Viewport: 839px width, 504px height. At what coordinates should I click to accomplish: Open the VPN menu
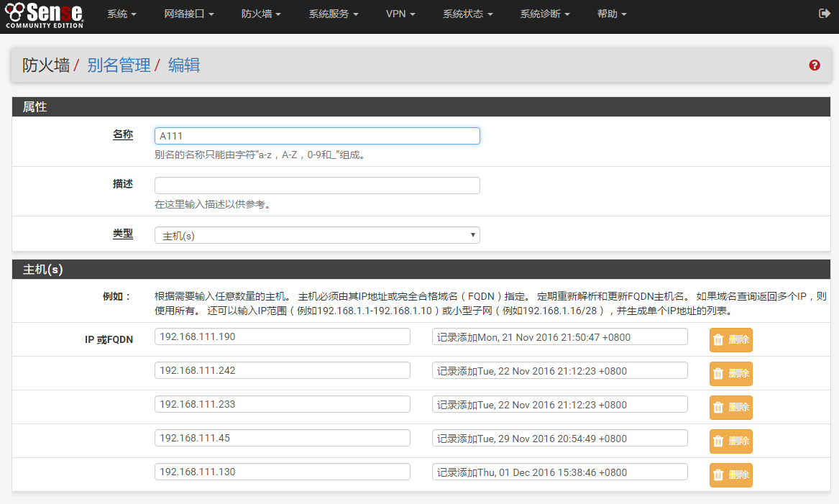400,14
